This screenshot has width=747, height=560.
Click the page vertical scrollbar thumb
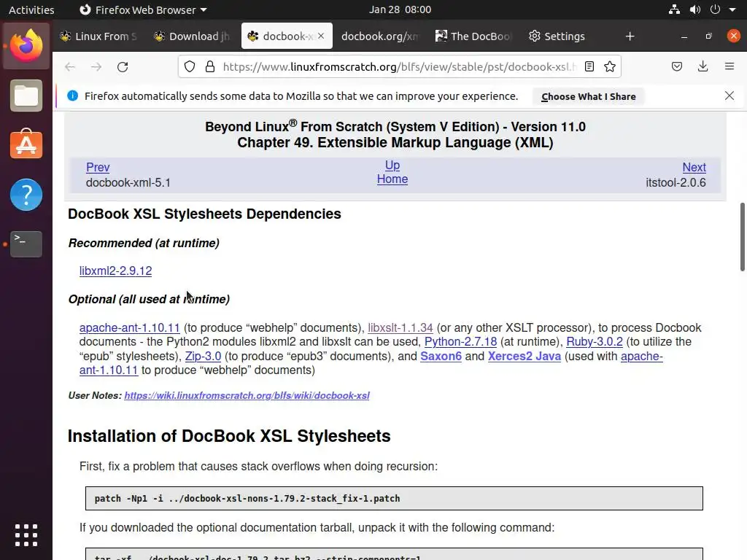tap(742, 237)
